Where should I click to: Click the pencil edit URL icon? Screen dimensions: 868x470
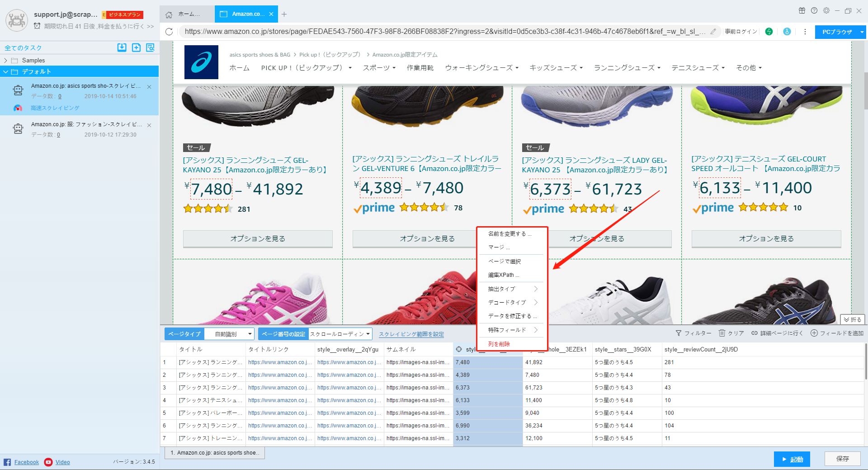(713, 32)
